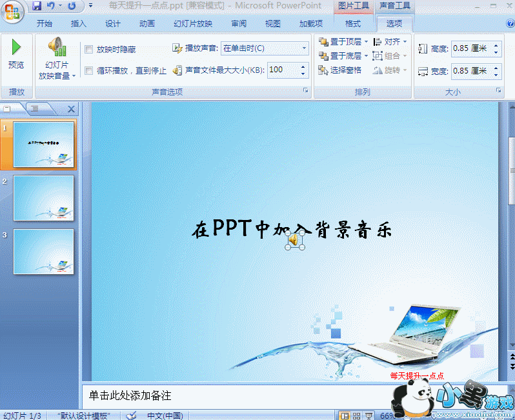515x420 pixels.
Task: Go to the 动画 tab
Action: (x=146, y=23)
